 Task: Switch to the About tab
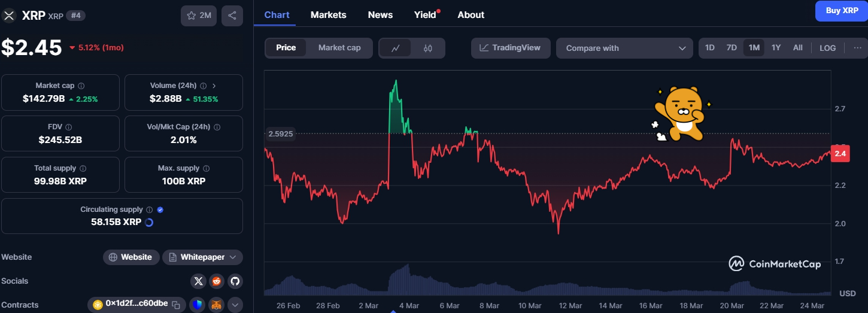[x=471, y=14]
